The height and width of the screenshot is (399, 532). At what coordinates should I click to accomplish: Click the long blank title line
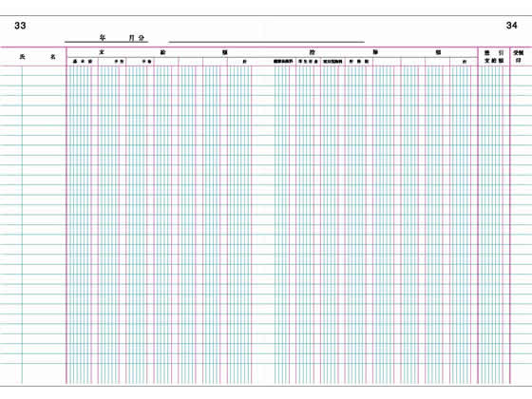pyautogui.click(x=266, y=42)
